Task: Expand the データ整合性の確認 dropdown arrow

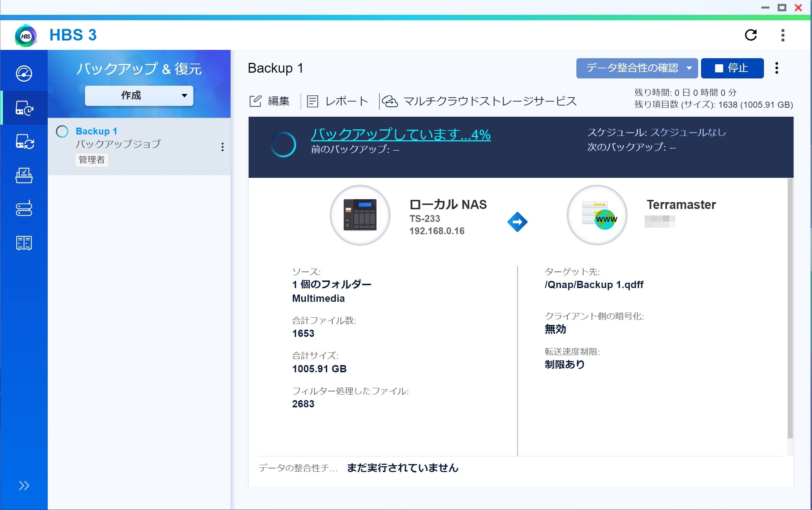Action: tap(689, 68)
